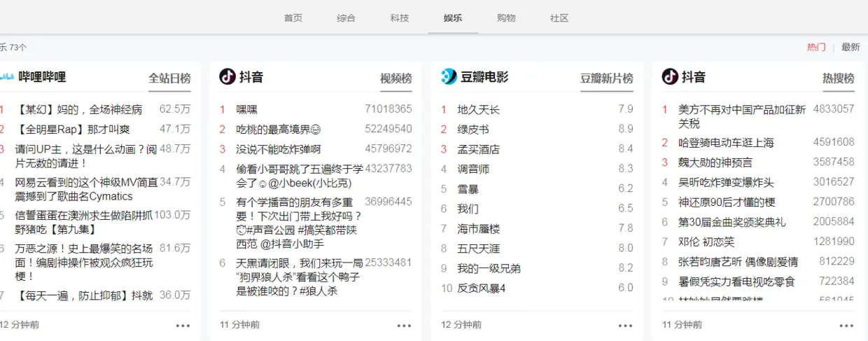Open the movie 雪暴
868x341 pixels.
468,189
